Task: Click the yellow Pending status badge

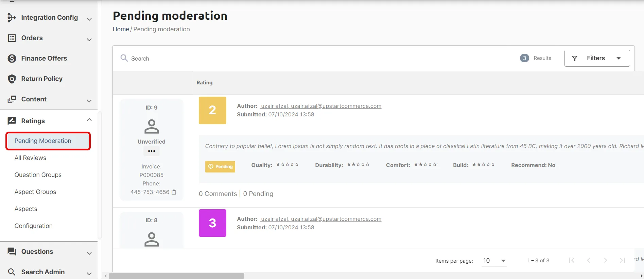Action: tap(220, 166)
